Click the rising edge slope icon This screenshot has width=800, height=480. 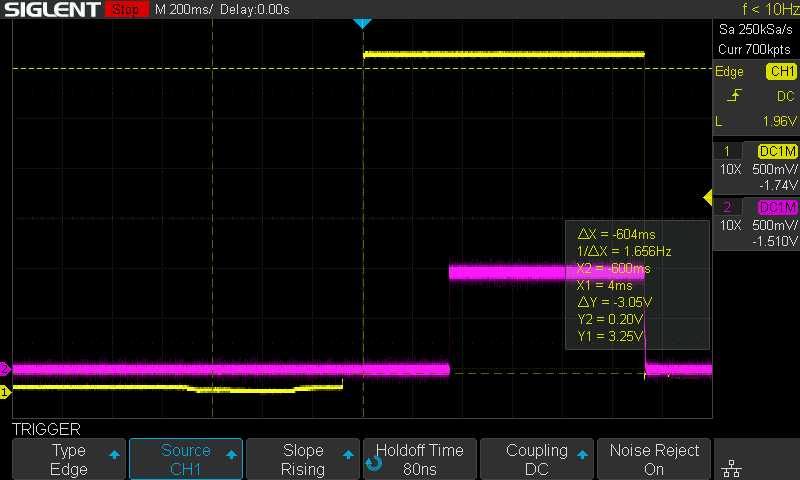click(x=736, y=96)
